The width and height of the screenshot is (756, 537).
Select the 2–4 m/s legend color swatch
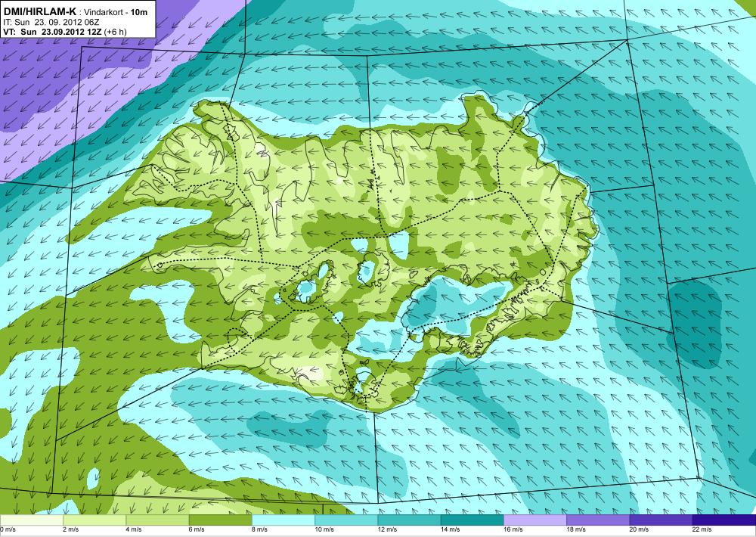click(94, 520)
